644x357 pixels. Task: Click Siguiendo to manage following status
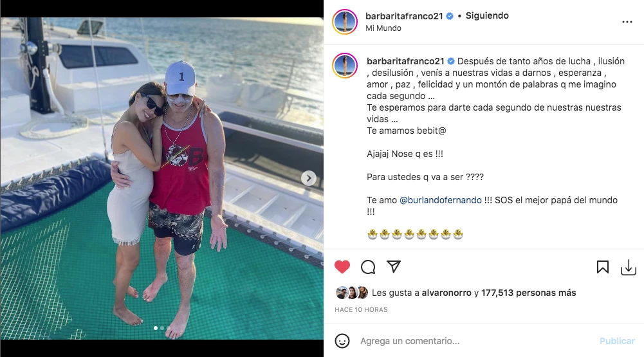(x=487, y=15)
